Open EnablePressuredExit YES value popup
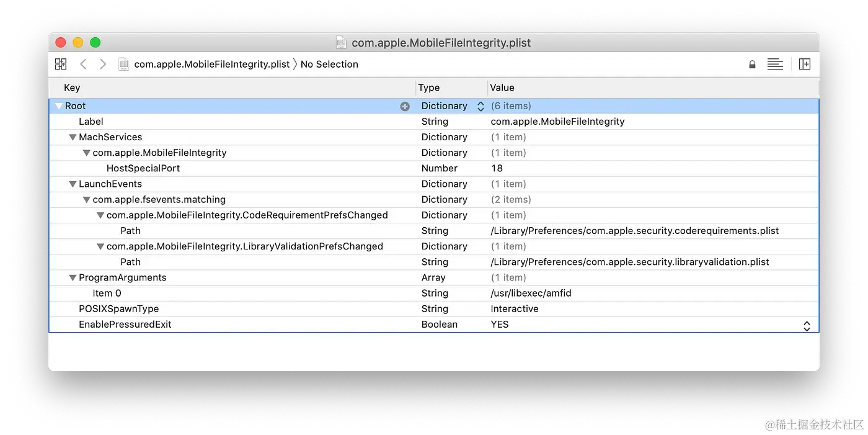 coord(807,325)
